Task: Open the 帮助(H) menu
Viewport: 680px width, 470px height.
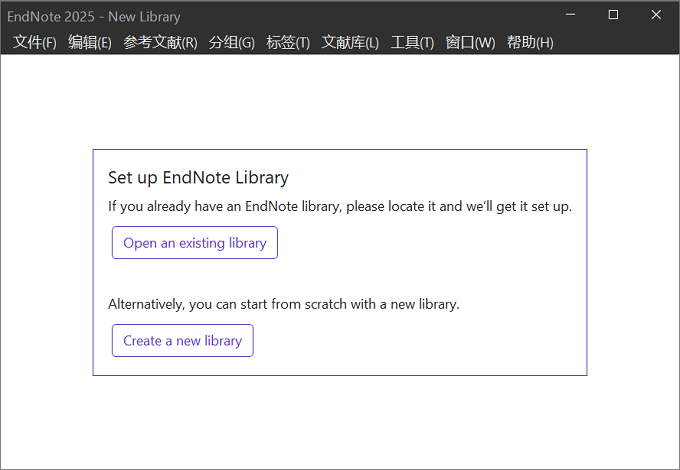Action: coord(530,42)
